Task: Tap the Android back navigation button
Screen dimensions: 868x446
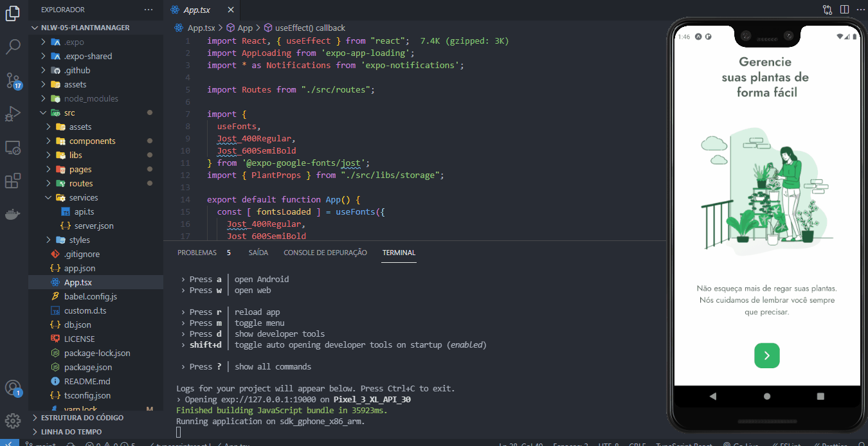Action: point(713,396)
